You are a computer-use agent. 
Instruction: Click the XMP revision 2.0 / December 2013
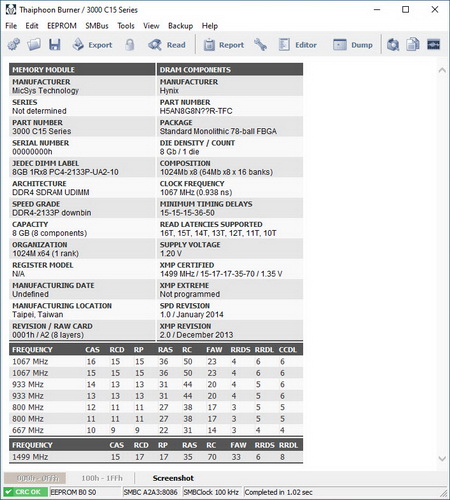[x=196, y=335]
